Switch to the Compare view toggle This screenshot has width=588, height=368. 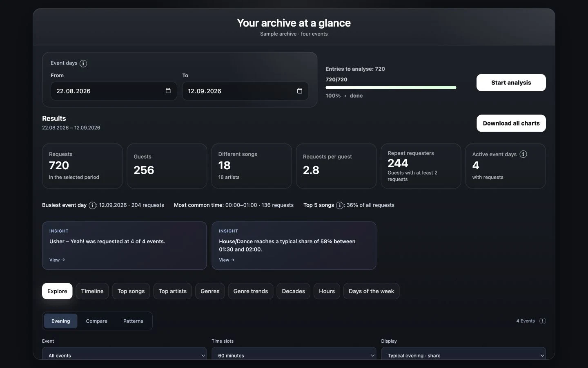point(96,321)
